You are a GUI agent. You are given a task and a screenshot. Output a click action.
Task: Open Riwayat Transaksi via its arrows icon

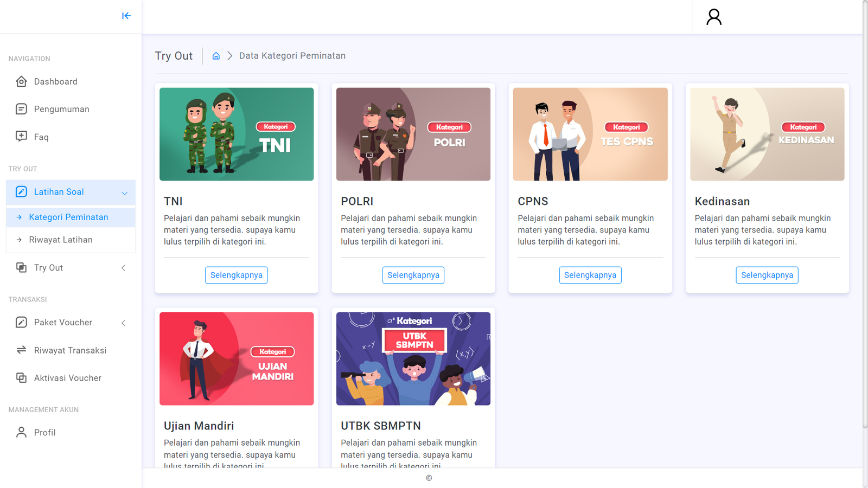point(21,350)
